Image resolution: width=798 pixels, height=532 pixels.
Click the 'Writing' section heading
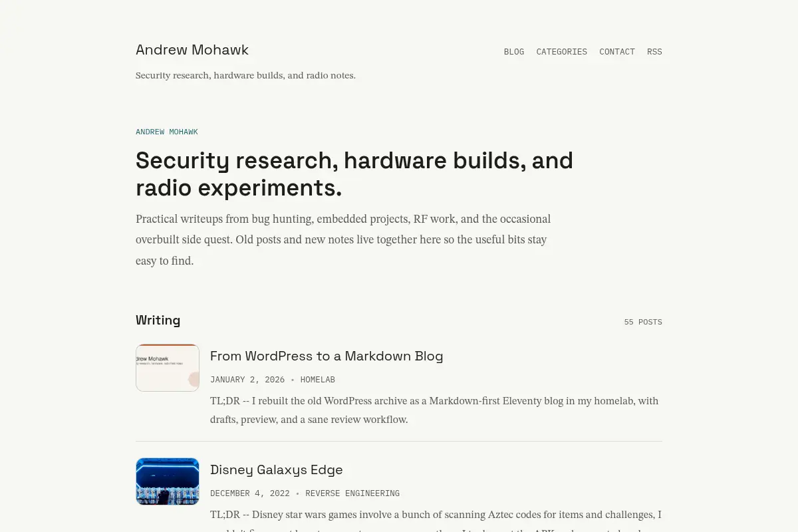coord(158,320)
